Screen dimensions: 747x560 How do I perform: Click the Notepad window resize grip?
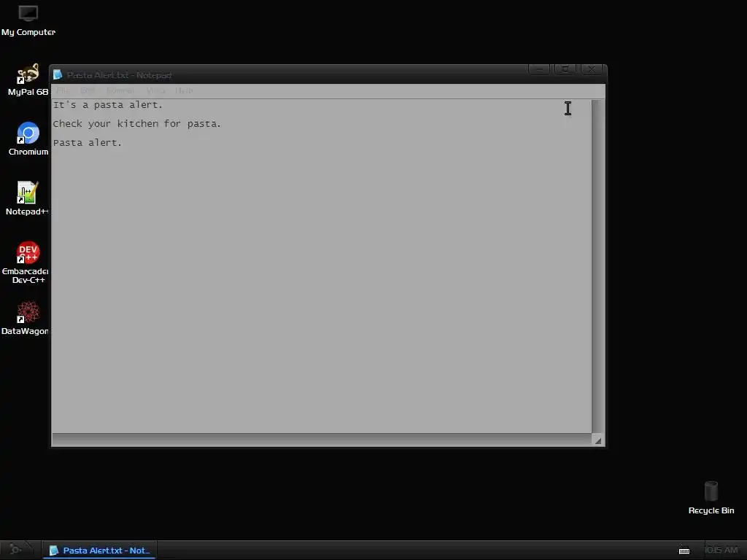(x=598, y=440)
